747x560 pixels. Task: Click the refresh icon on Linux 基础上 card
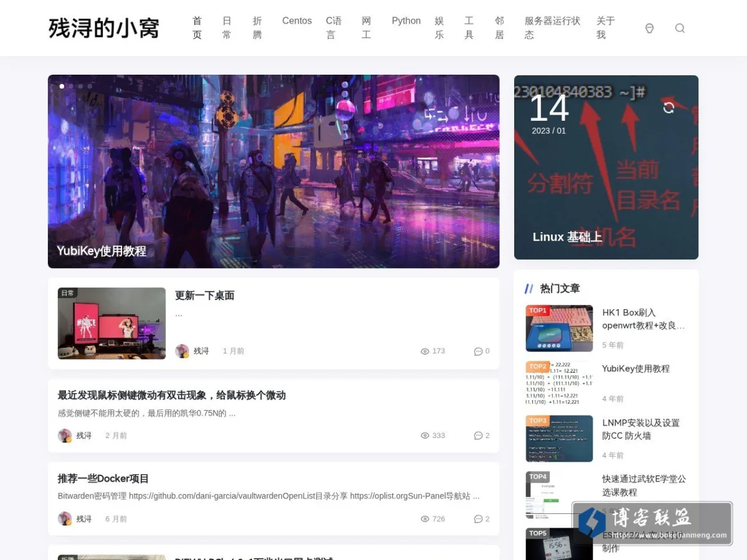click(x=669, y=108)
